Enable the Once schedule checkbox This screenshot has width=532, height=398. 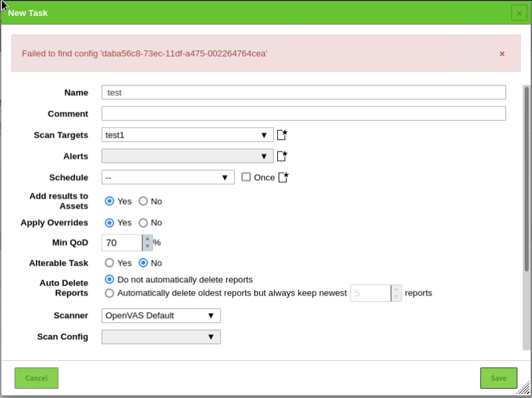(x=246, y=177)
